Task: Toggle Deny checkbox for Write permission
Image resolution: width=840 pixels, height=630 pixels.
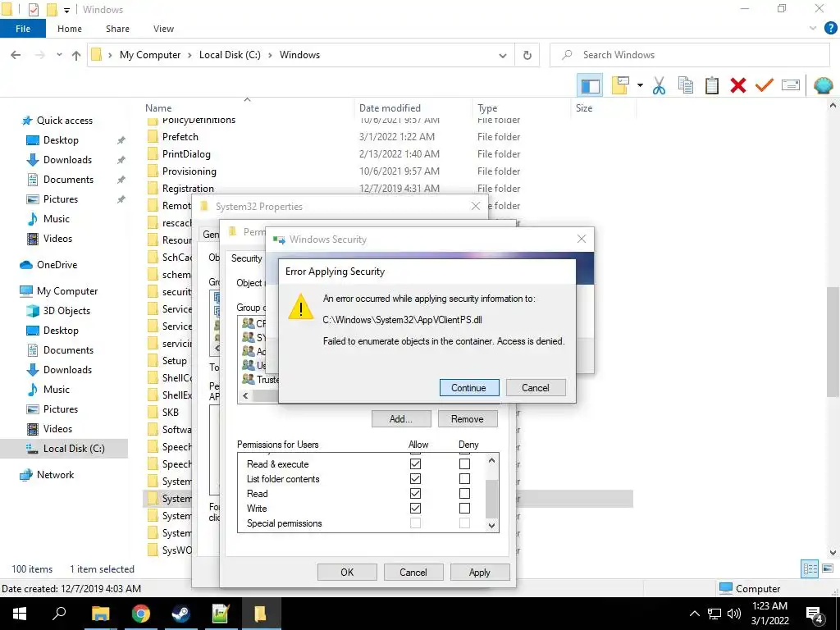Action: [x=464, y=509]
